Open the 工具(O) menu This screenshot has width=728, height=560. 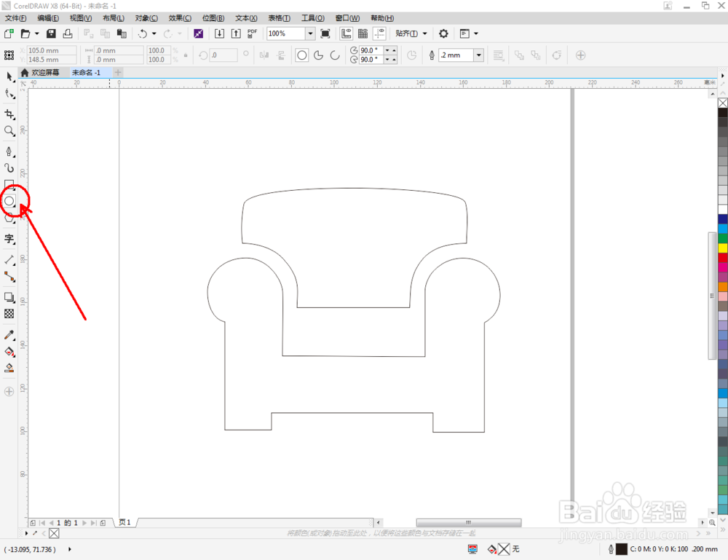coord(313,18)
